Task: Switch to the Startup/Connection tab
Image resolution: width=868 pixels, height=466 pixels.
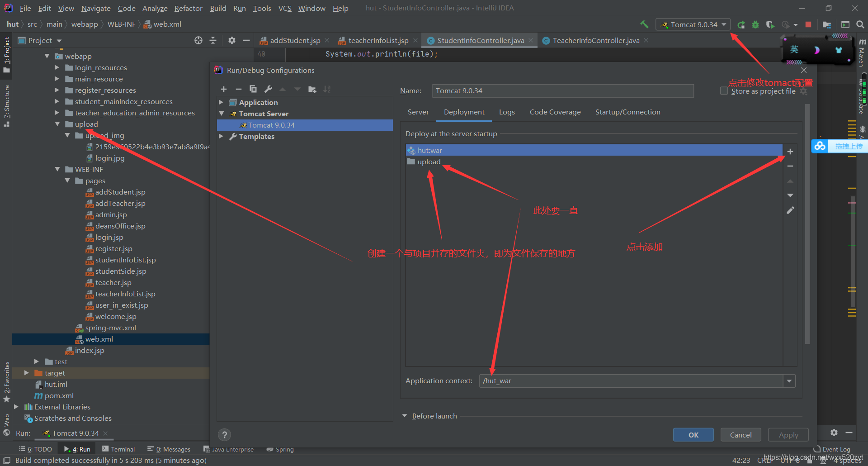Action: [x=627, y=112]
